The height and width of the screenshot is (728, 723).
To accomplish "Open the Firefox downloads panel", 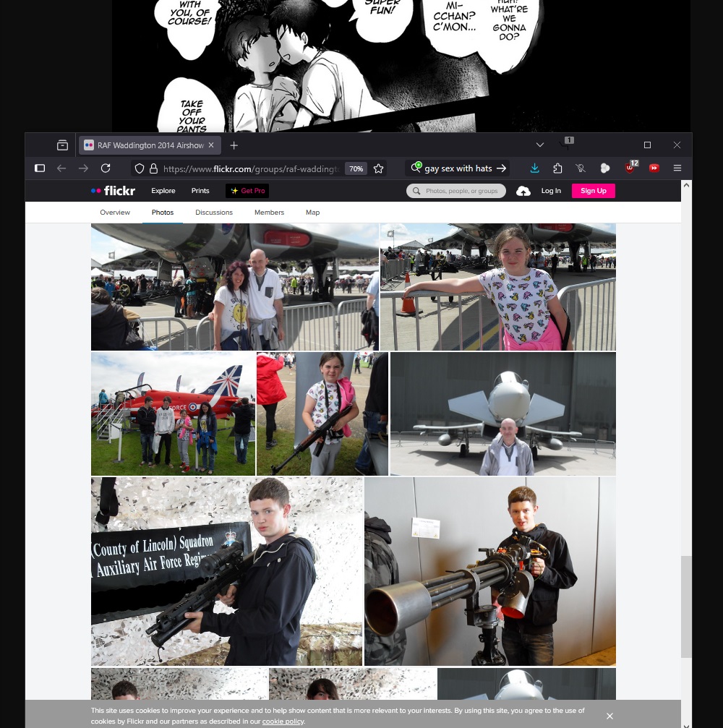I will (534, 168).
